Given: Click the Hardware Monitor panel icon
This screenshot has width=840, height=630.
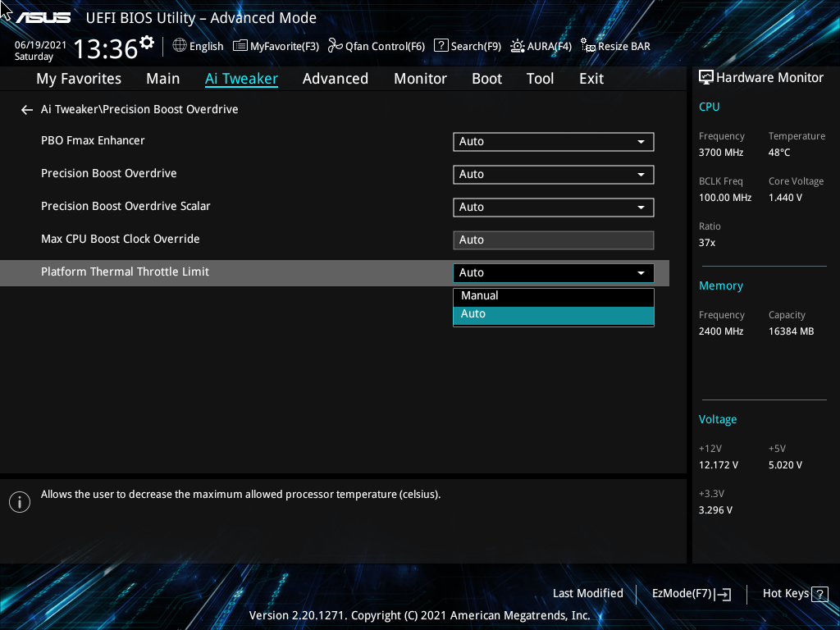Looking at the screenshot, I should pos(706,76).
